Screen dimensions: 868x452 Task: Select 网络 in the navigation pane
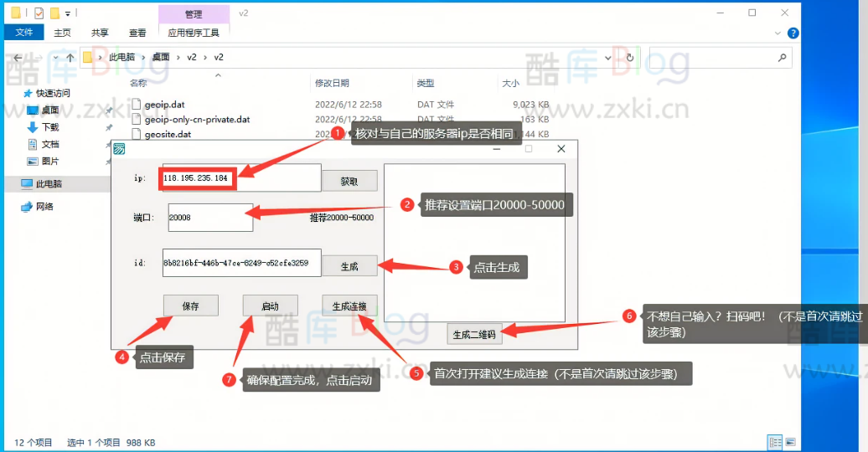(x=44, y=207)
